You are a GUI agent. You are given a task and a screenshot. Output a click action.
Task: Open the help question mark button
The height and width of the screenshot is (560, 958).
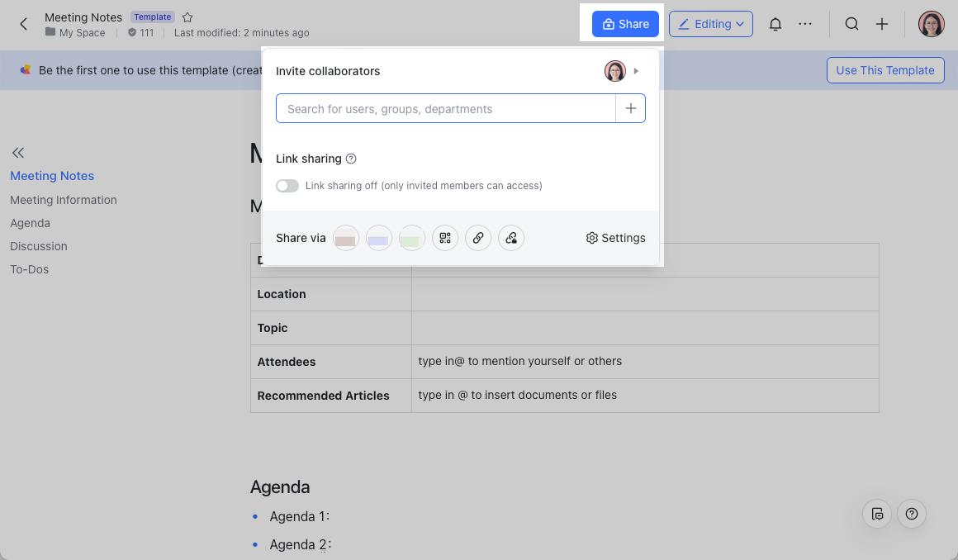click(912, 514)
